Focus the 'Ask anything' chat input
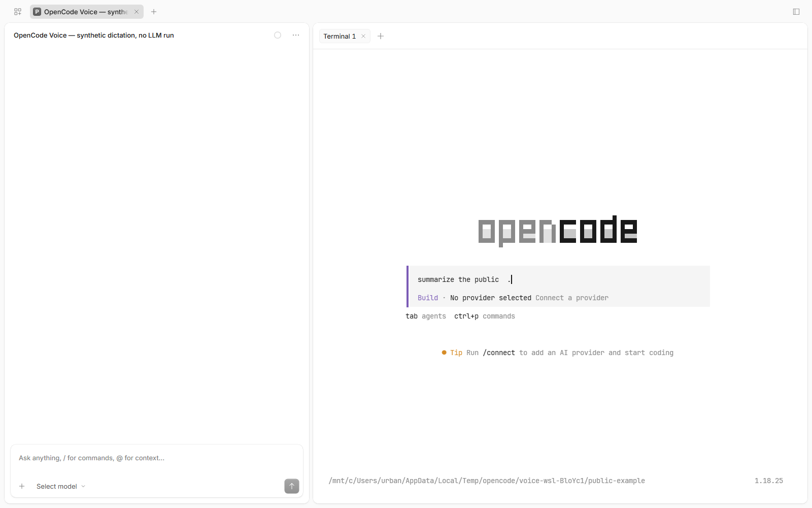The height and width of the screenshot is (508, 812). (157, 458)
